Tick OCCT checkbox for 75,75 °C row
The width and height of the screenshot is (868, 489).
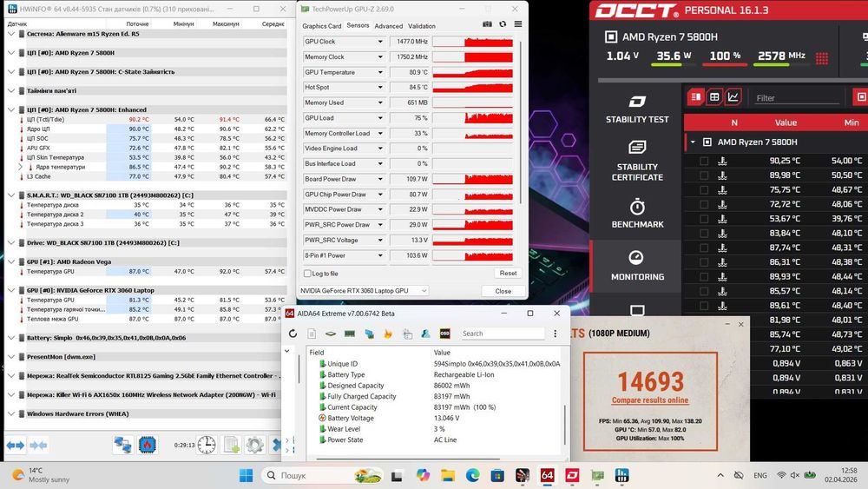pyautogui.click(x=704, y=189)
